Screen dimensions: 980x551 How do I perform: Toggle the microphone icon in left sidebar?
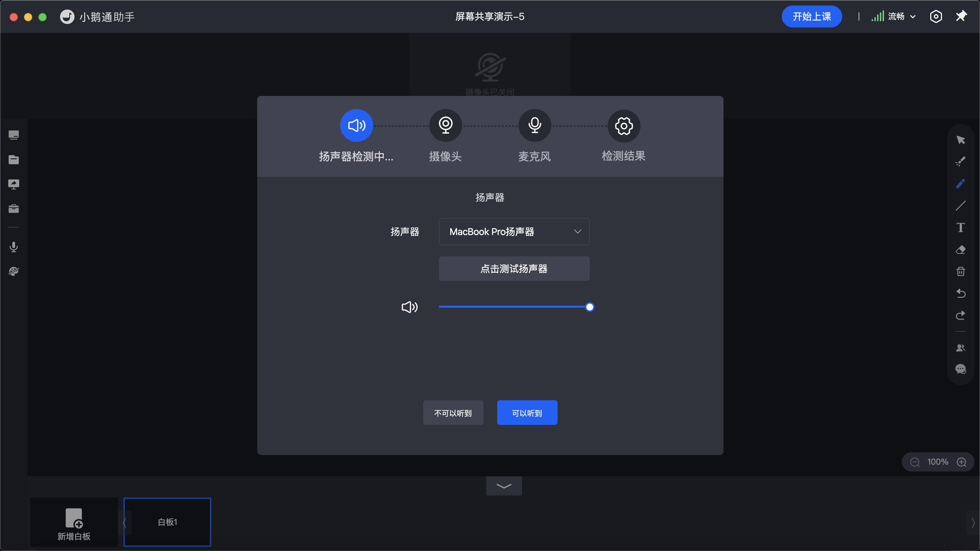tap(14, 247)
